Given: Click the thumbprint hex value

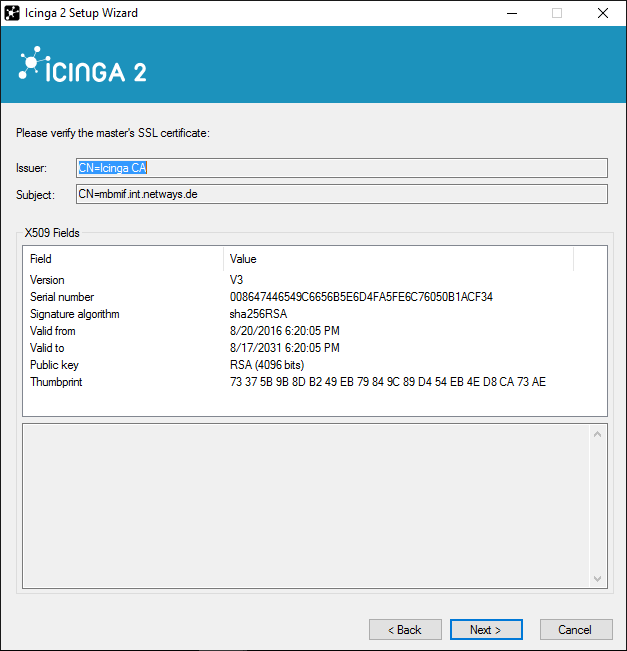Looking at the screenshot, I should click(x=388, y=382).
